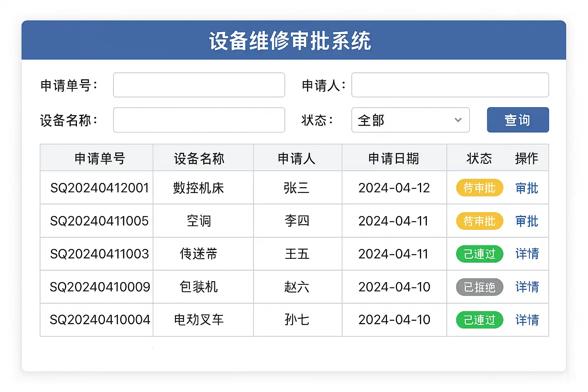Click the 设备名称 input field
588x392 pixels.
pos(199,120)
